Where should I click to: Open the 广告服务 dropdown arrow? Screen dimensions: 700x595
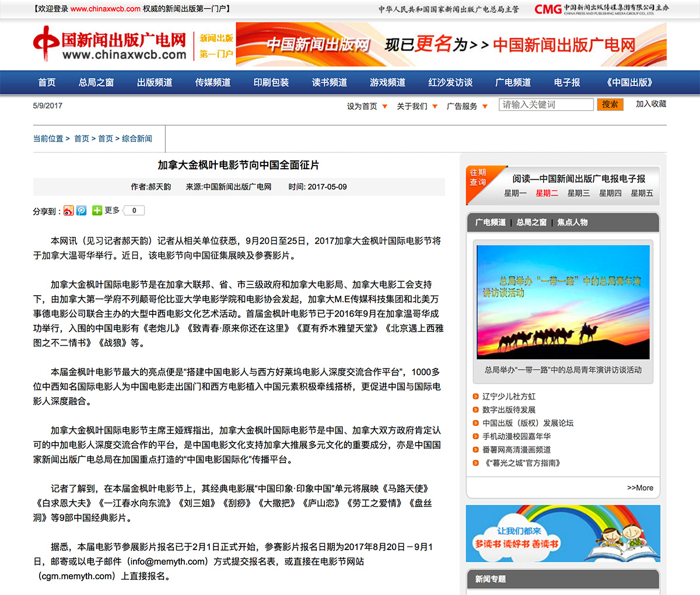pyautogui.click(x=485, y=107)
